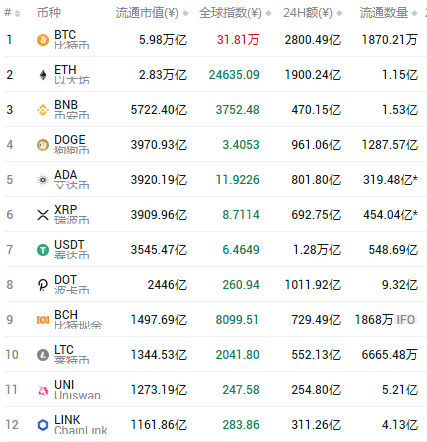The image size is (427, 442).
Task: Click the Ethereum diamond icon
Action: [43, 75]
